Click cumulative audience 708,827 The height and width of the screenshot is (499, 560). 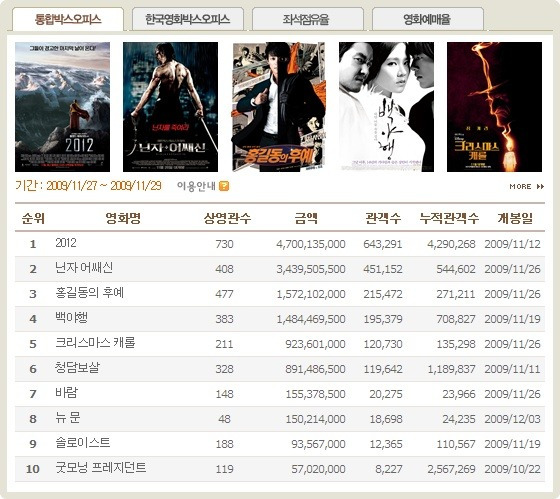pyautogui.click(x=456, y=319)
